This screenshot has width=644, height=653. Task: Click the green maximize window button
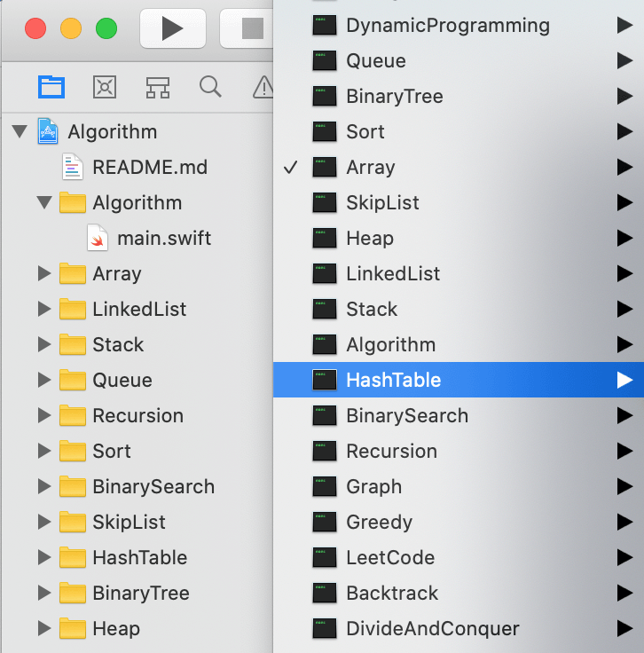pos(106,28)
